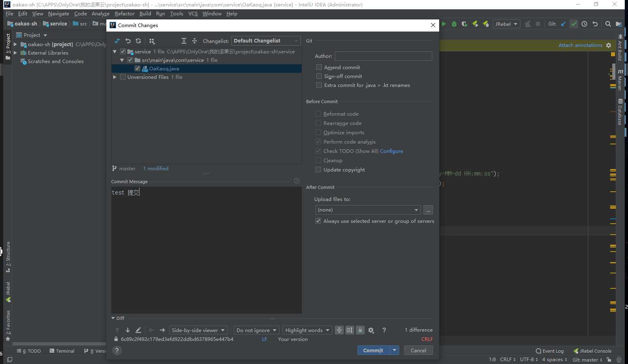This screenshot has height=364, width=628.
Task: Cancel the Commit Changes dialog
Action: 419,350
